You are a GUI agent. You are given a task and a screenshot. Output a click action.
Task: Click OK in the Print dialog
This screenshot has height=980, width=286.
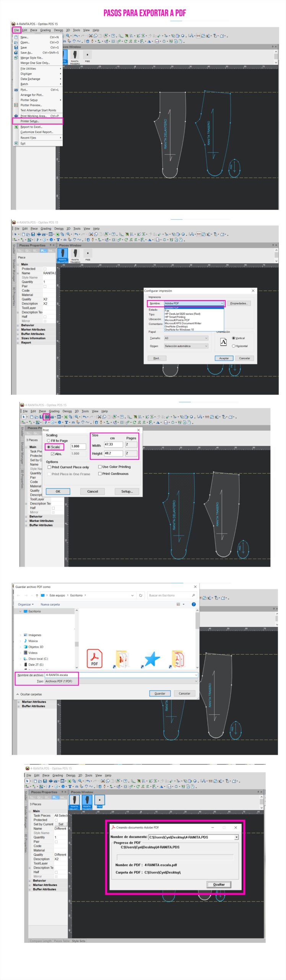coord(58,491)
